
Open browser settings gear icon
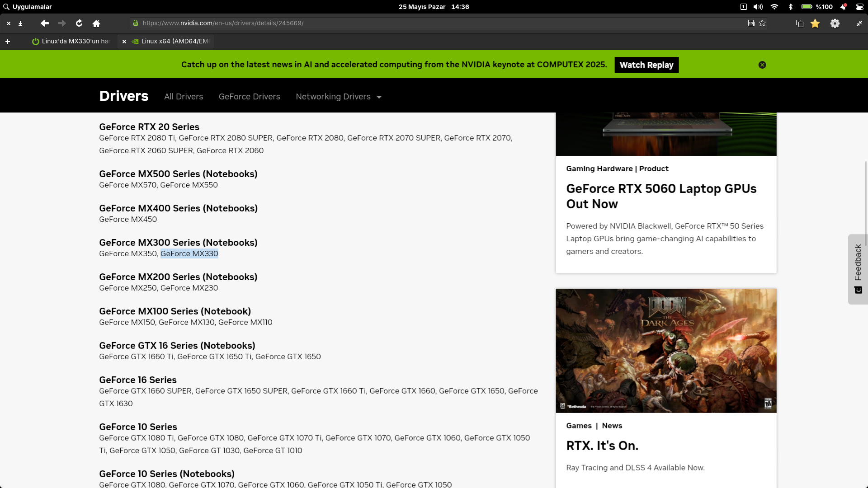pos(835,23)
